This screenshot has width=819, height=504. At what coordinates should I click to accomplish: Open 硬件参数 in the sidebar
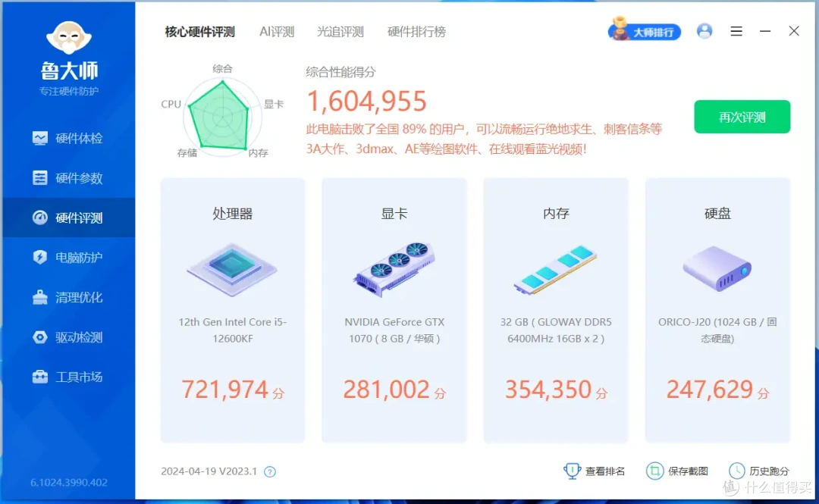68,178
